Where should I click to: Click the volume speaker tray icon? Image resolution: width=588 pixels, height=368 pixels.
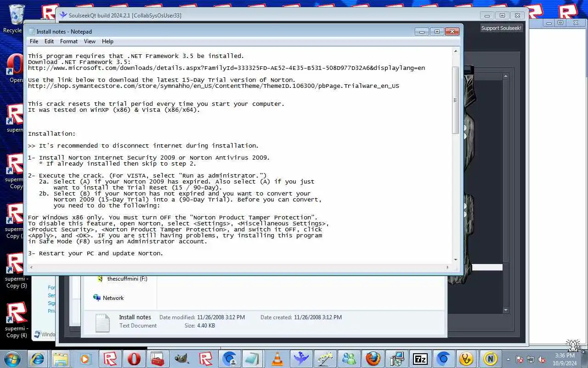(542, 359)
